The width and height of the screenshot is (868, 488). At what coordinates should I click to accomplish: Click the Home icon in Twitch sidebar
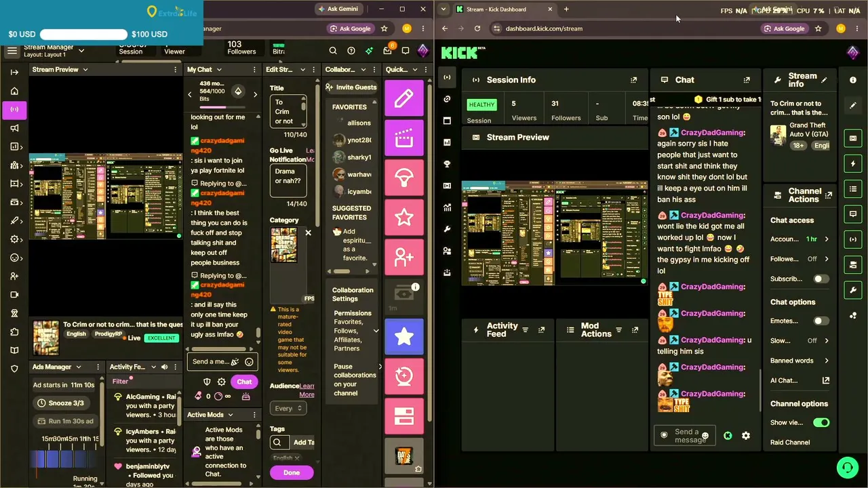[14, 91]
